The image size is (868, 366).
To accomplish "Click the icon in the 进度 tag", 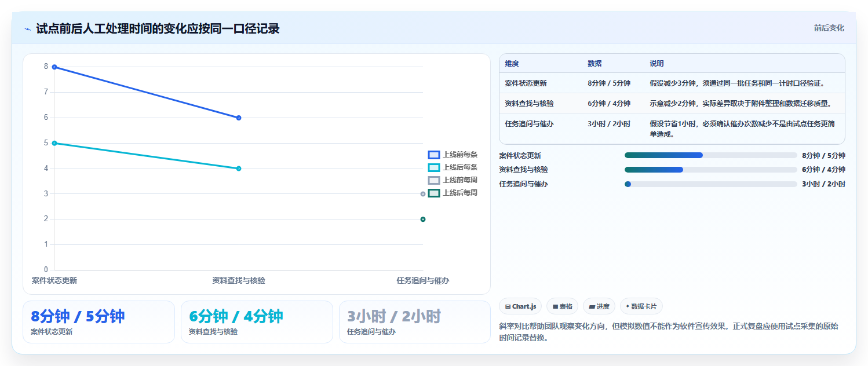I will (x=592, y=306).
